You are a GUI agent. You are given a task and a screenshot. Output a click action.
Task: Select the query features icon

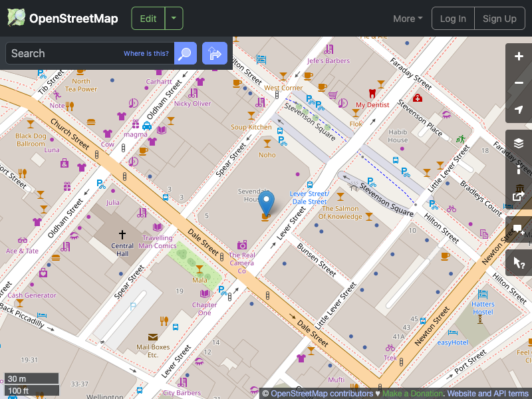coord(519,263)
